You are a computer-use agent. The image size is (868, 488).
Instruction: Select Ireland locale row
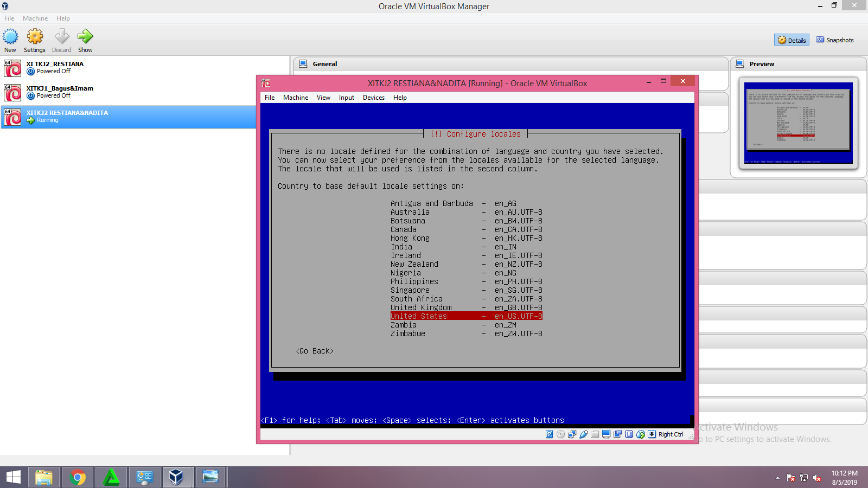tap(467, 255)
